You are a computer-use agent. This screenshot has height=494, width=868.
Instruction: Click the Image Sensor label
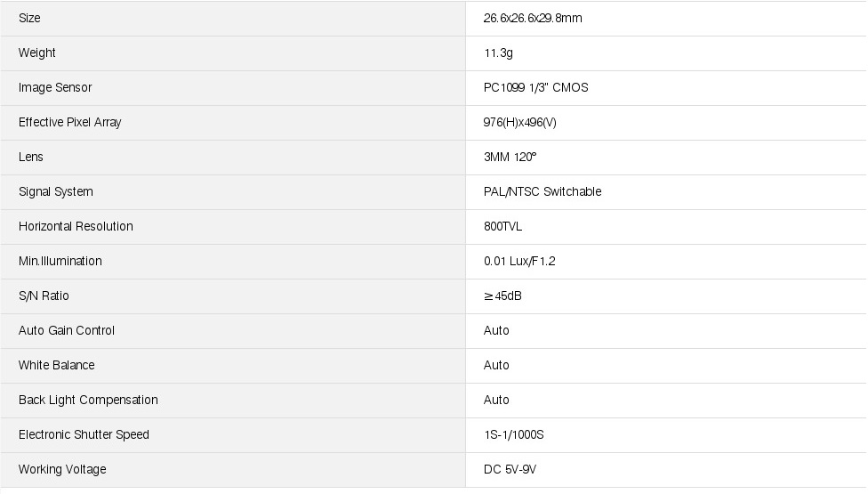point(55,87)
